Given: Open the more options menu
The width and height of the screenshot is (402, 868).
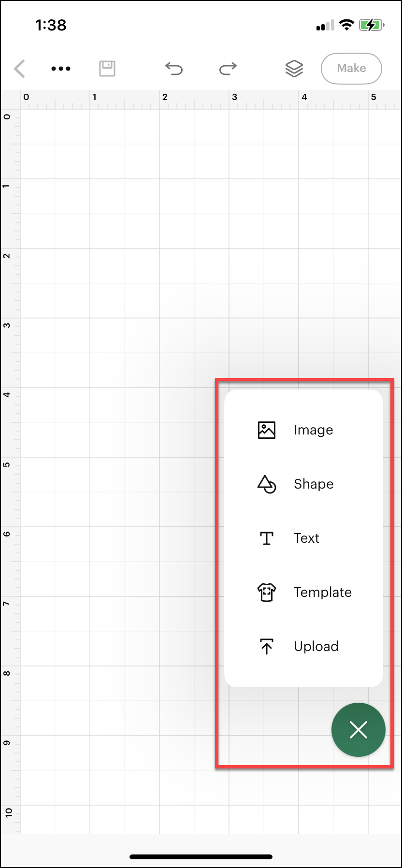Looking at the screenshot, I should pos(60,69).
